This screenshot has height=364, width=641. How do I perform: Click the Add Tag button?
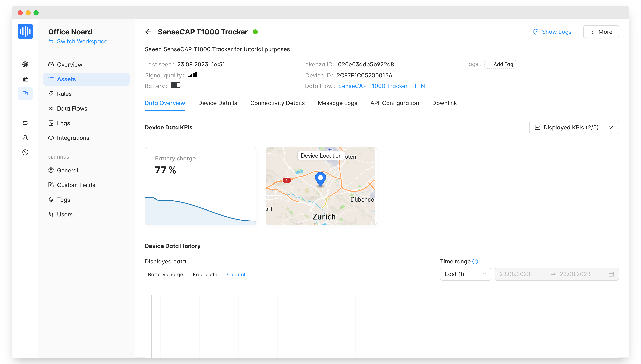500,64
